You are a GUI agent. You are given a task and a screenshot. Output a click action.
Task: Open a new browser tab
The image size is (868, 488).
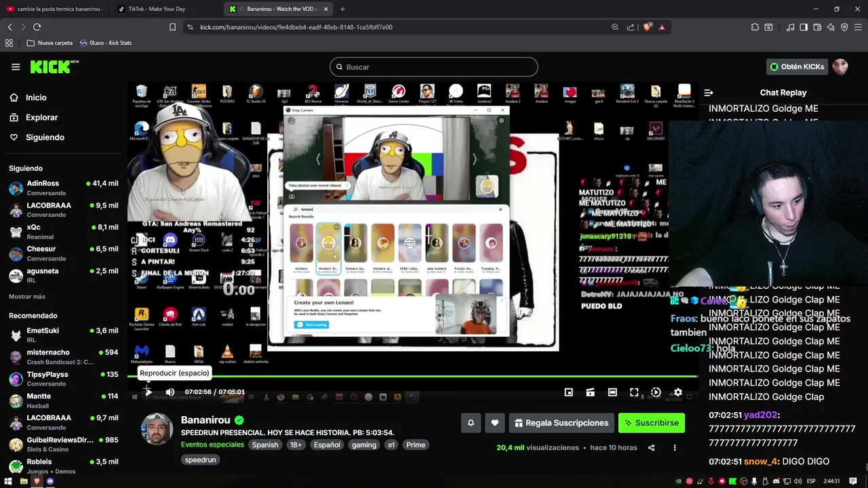point(342,9)
